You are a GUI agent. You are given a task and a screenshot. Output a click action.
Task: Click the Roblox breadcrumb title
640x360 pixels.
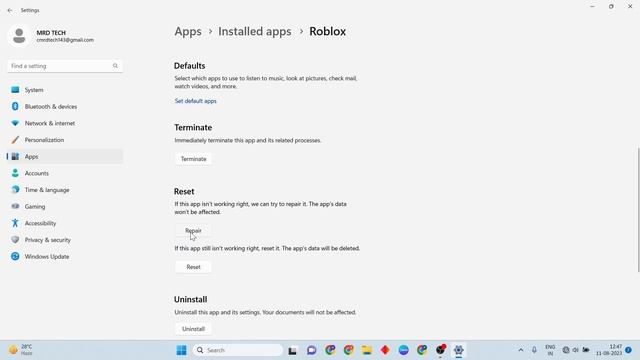327,31
